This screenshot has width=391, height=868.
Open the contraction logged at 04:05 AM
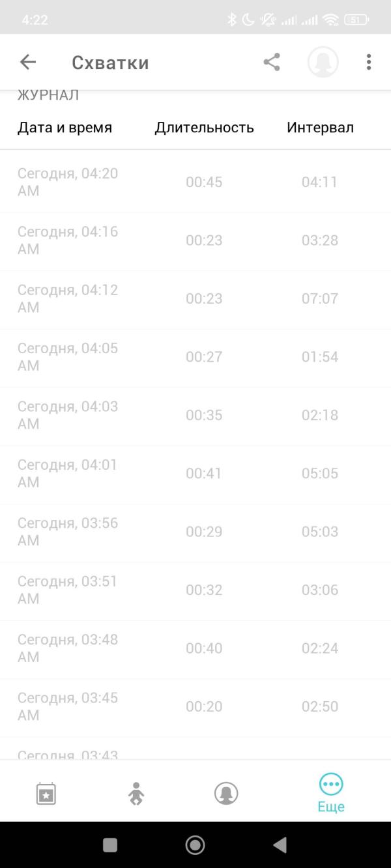click(195, 356)
